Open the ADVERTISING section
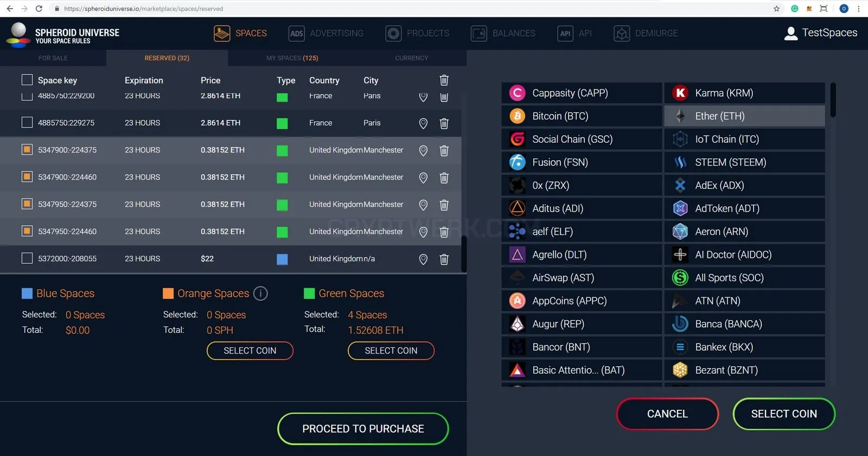This screenshot has width=868, height=456. (326, 34)
